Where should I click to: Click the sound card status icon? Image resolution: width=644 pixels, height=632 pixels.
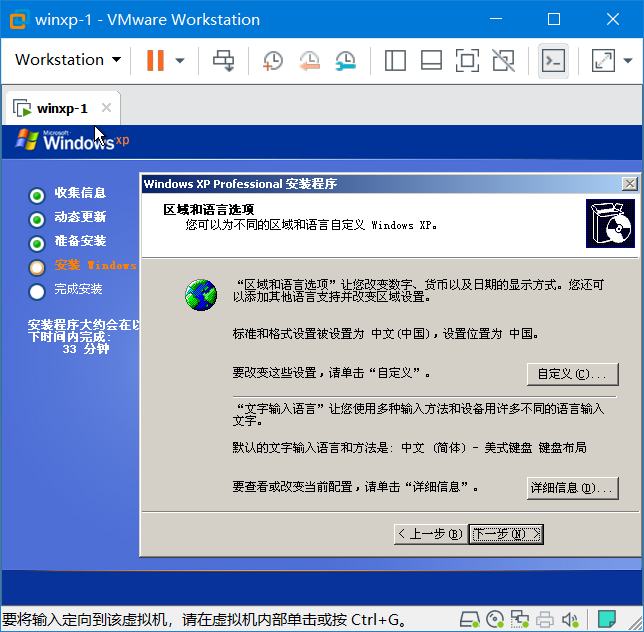point(570,619)
